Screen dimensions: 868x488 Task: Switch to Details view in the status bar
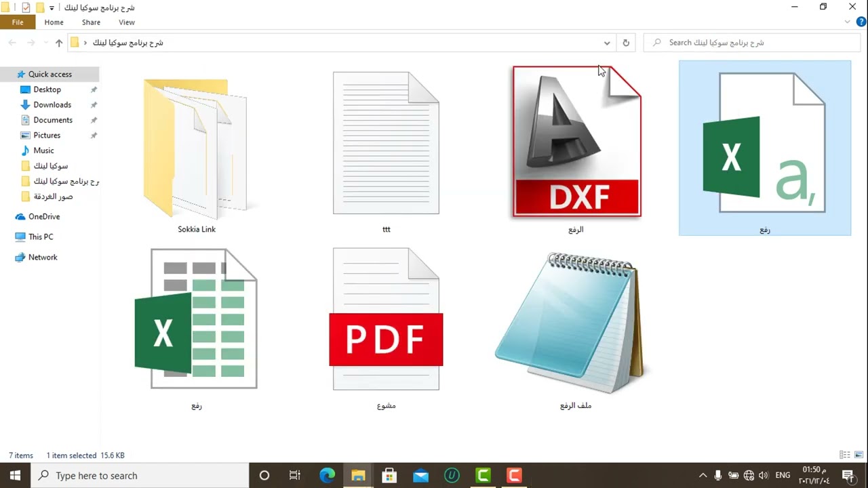845,455
